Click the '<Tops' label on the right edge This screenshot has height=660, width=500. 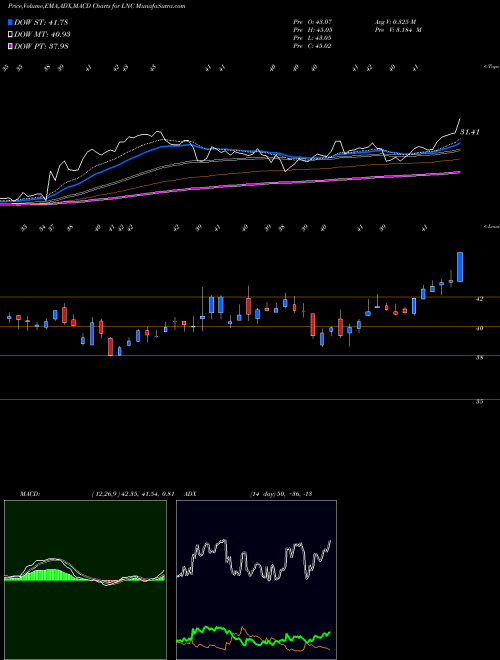492,67
